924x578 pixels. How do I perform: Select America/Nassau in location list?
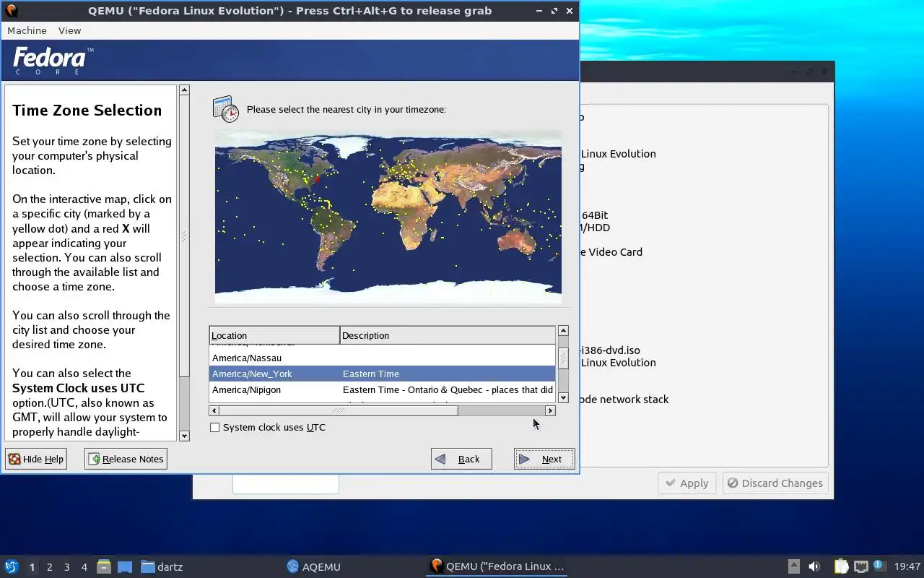click(383, 358)
